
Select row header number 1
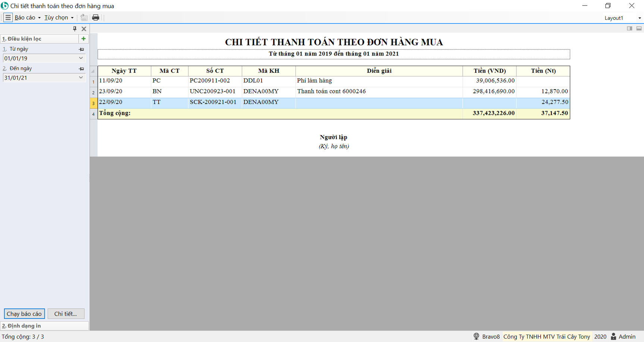point(93,82)
